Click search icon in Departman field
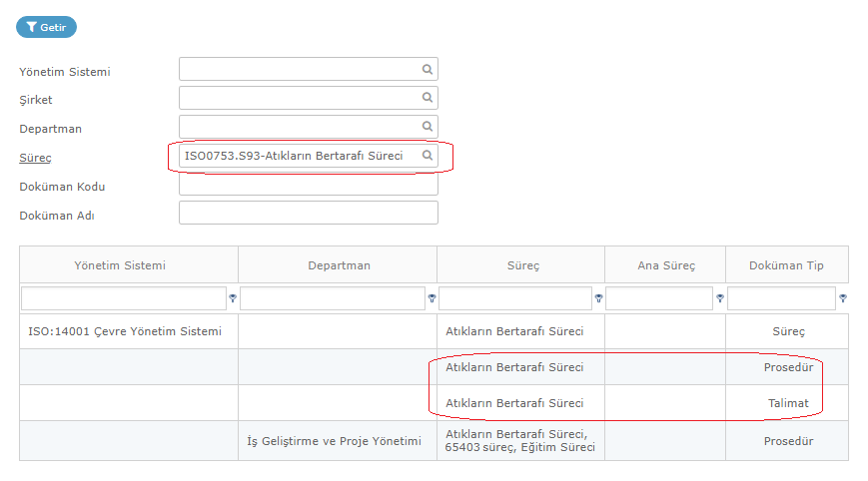 [x=427, y=127]
